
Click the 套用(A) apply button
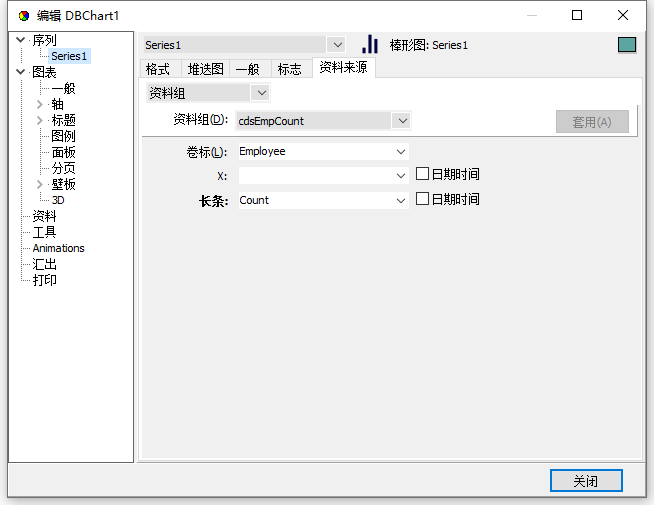pos(592,122)
